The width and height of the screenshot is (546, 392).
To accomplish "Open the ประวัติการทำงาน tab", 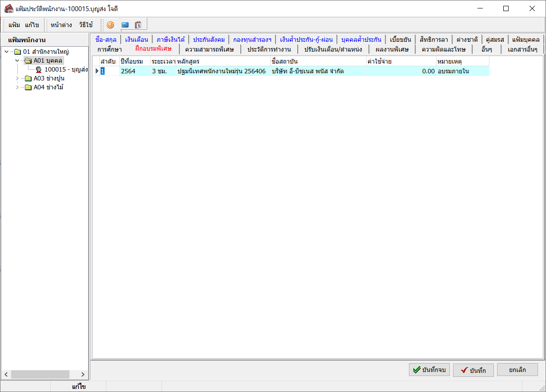I will tap(269, 49).
